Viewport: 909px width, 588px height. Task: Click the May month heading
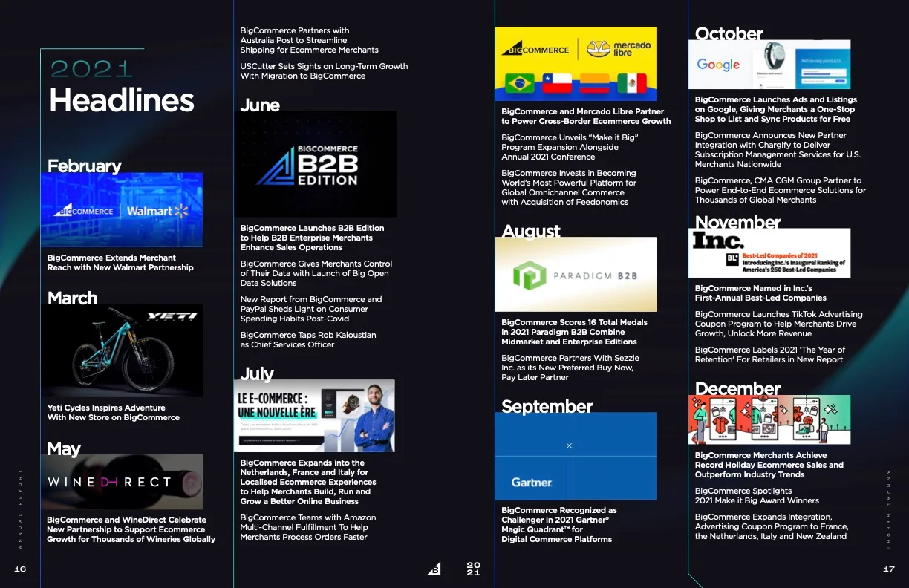64,448
